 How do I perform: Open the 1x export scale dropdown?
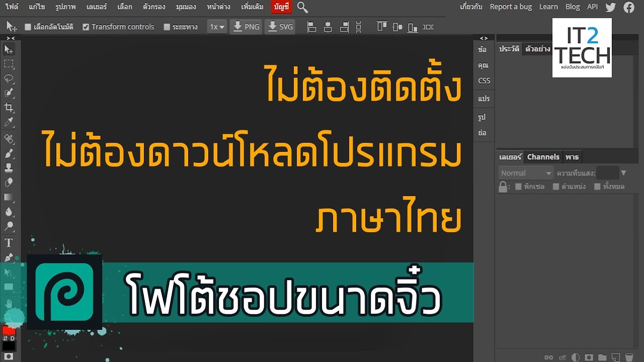point(217,27)
